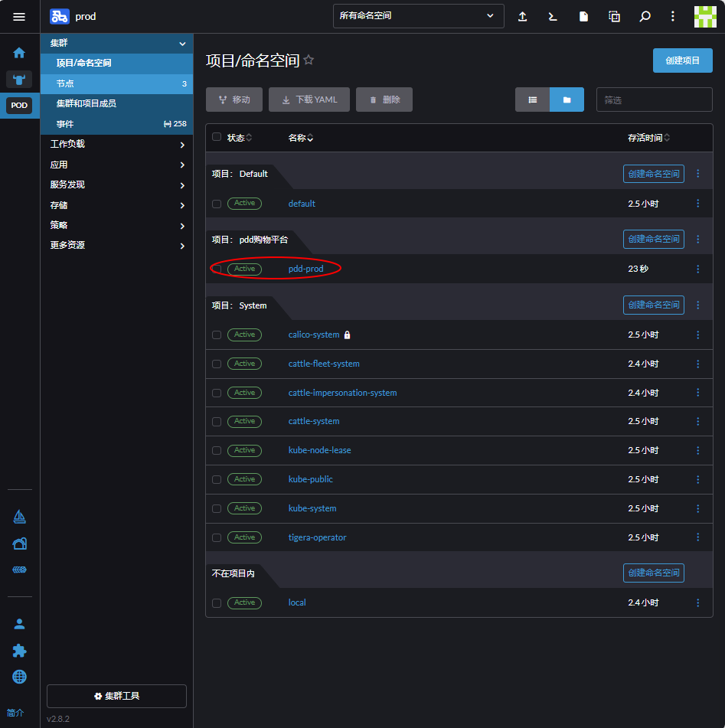Expand the 存储 menu
The width and height of the screenshot is (725, 728).
pyautogui.click(x=116, y=205)
